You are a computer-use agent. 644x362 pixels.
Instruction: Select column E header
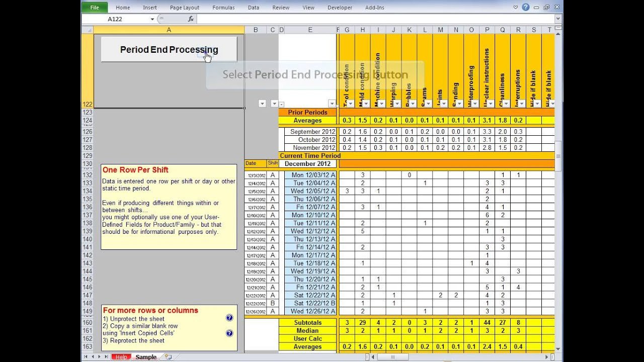click(310, 30)
